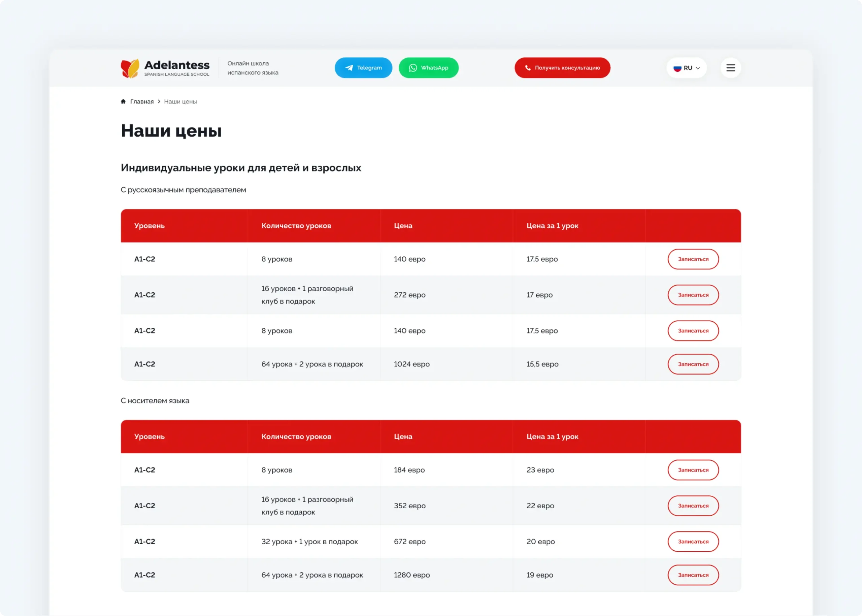Viewport: 862px width, 616px height.
Task: Click the phone icon in consultation button
Action: click(x=528, y=68)
